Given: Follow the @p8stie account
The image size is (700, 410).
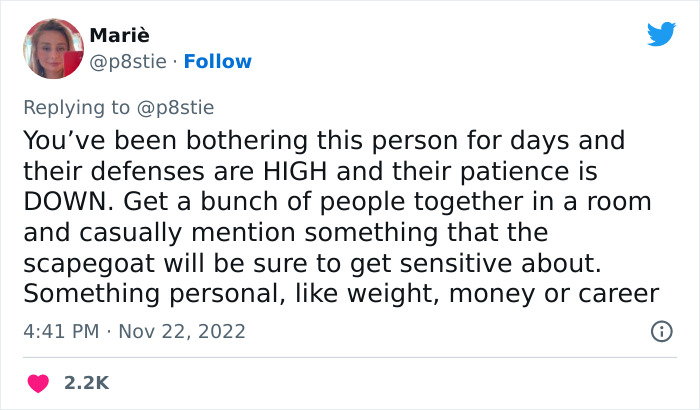Looking at the screenshot, I should coord(216,61).
